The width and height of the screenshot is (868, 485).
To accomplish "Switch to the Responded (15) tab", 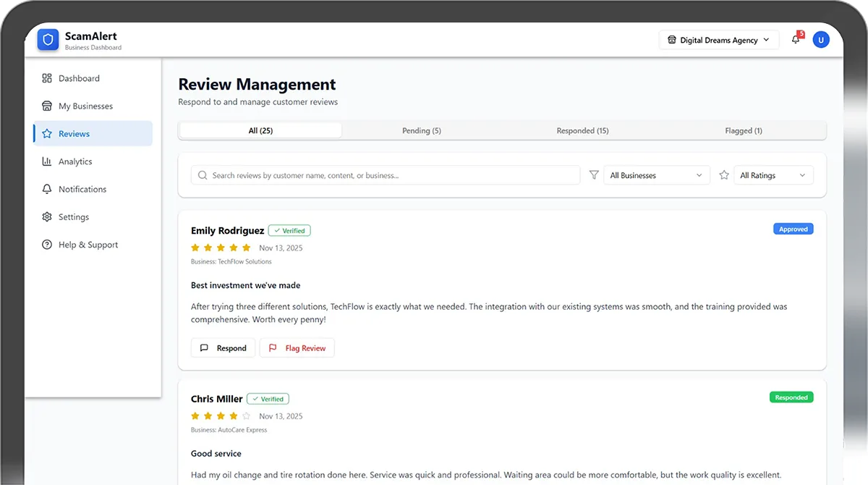I will [x=582, y=131].
